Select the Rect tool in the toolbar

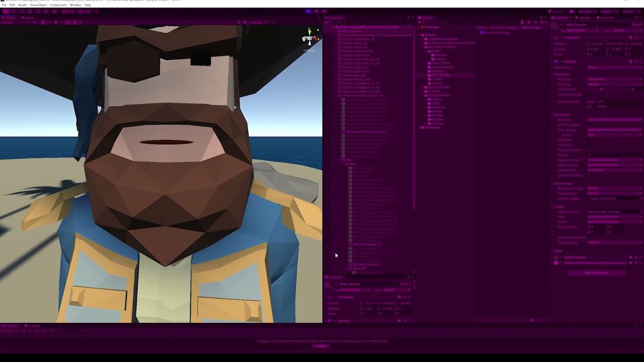38,11
